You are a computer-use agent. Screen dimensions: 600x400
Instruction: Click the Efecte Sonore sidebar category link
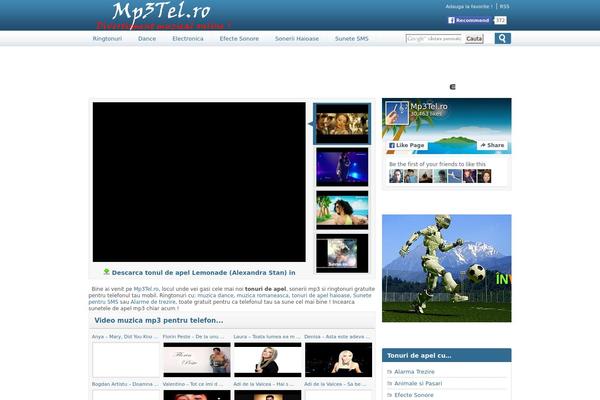pyautogui.click(x=414, y=395)
